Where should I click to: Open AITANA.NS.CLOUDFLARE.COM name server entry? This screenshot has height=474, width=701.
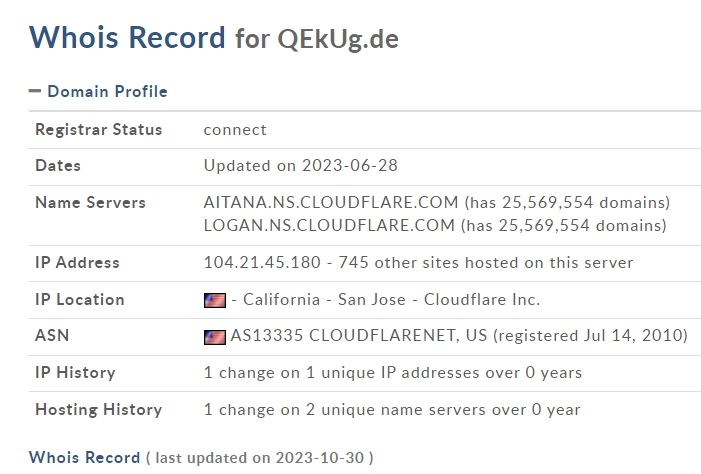331,203
